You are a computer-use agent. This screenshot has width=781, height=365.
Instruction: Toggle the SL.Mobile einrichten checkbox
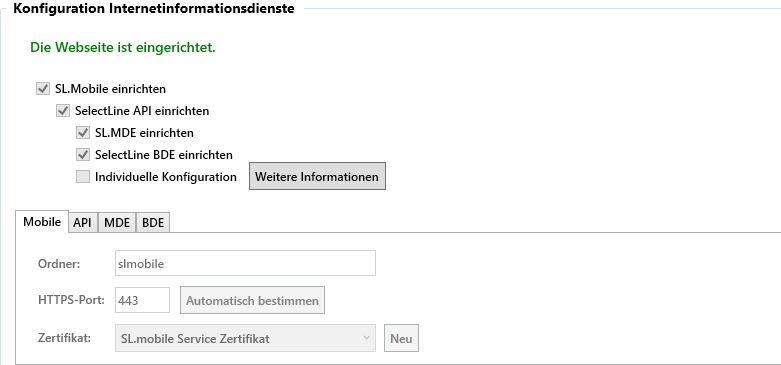point(43,89)
